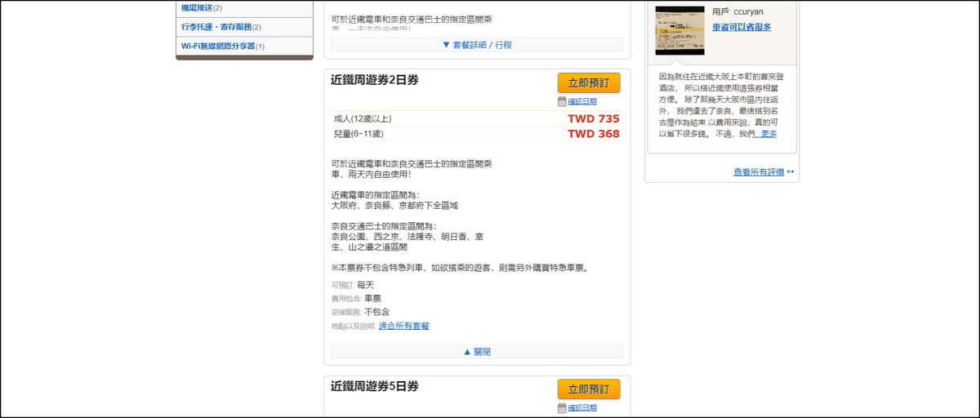This screenshot has width=980, height=418.
Task: Click the calendar icon under 2日券 booking button
Action: point(562,101)
